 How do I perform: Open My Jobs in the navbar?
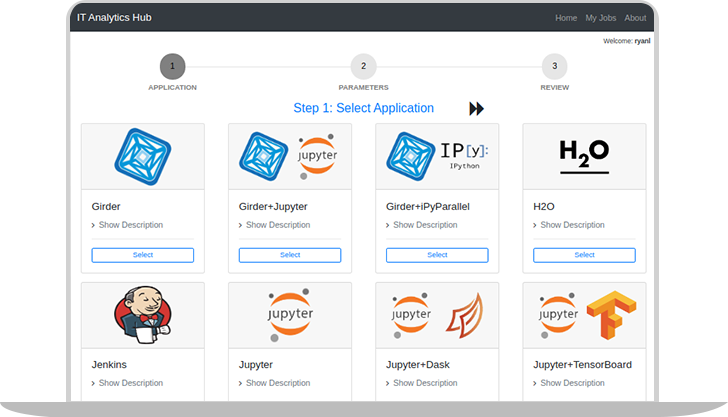click(x=601, y=18)
